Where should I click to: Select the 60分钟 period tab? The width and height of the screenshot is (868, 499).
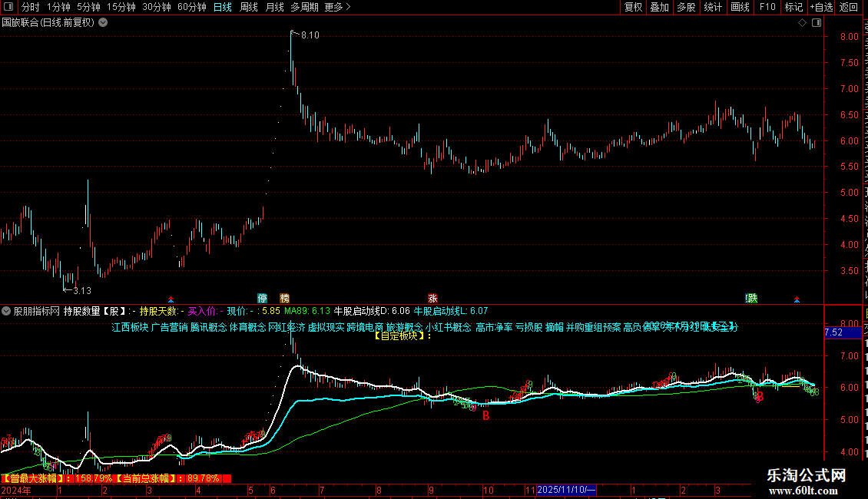point(192,7)
